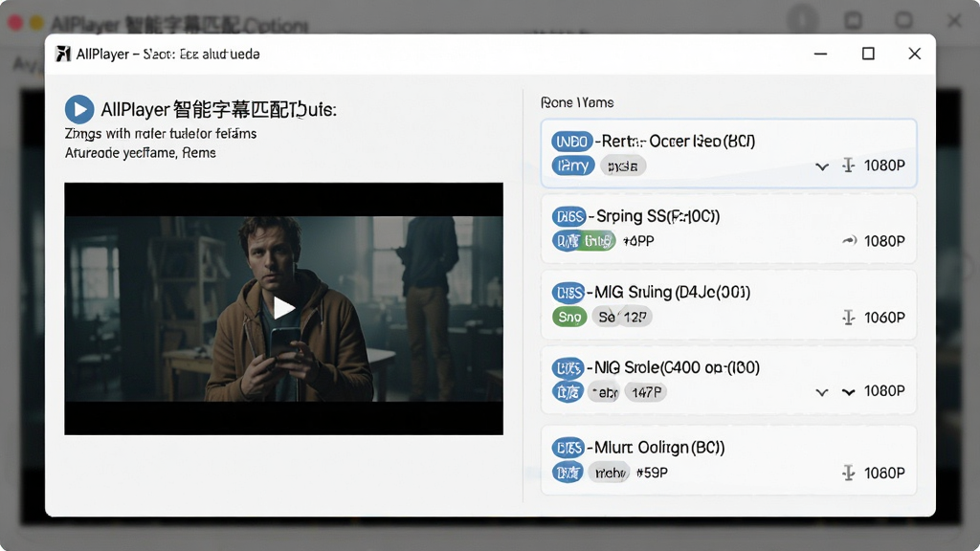This screenshot has height=551, width=980.
Task: Minimize the AllPlayer dialog window
Action: click(820, 54)
